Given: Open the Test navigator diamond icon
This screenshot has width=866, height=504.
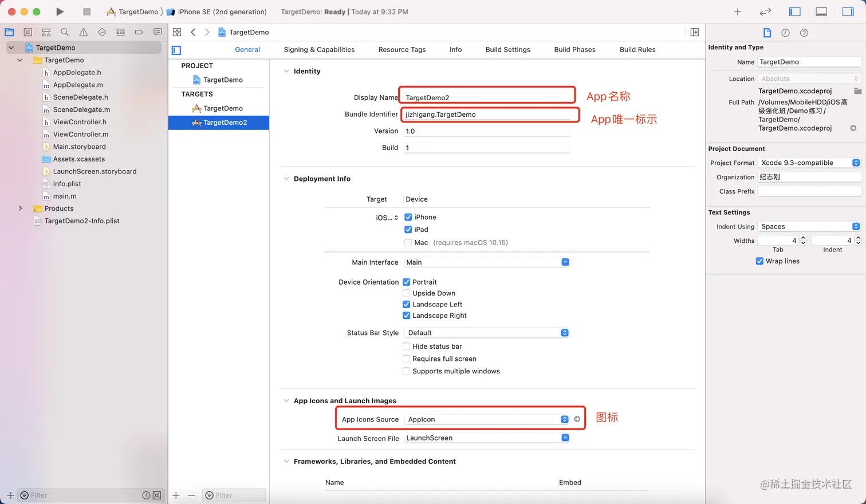Looking at the screenshot, I should coord(102,32).
